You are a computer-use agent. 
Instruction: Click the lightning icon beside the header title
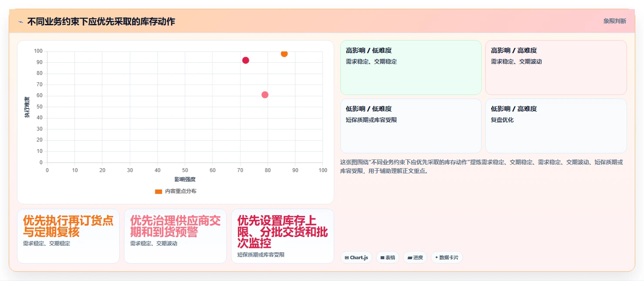[20, 22]
